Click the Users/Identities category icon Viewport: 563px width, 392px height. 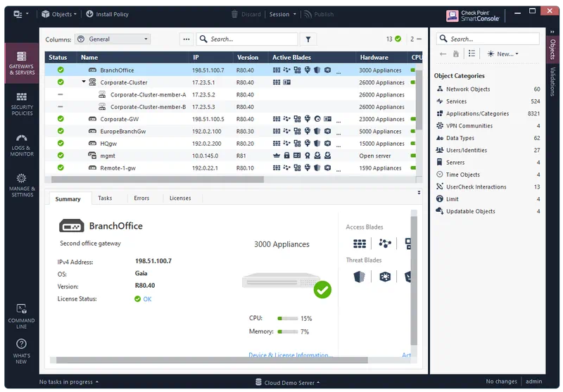coord(440,150)
